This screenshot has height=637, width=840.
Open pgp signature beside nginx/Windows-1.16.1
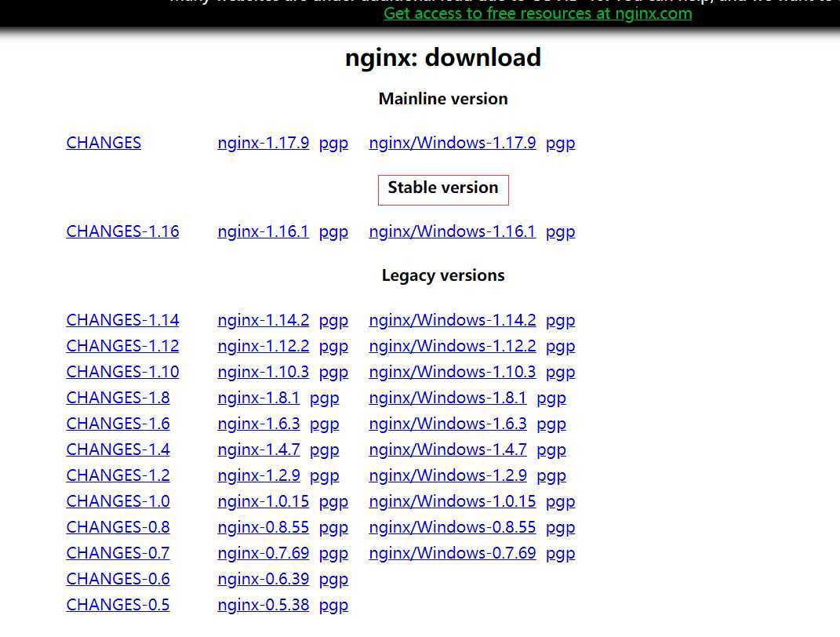(x=560, y=232)
